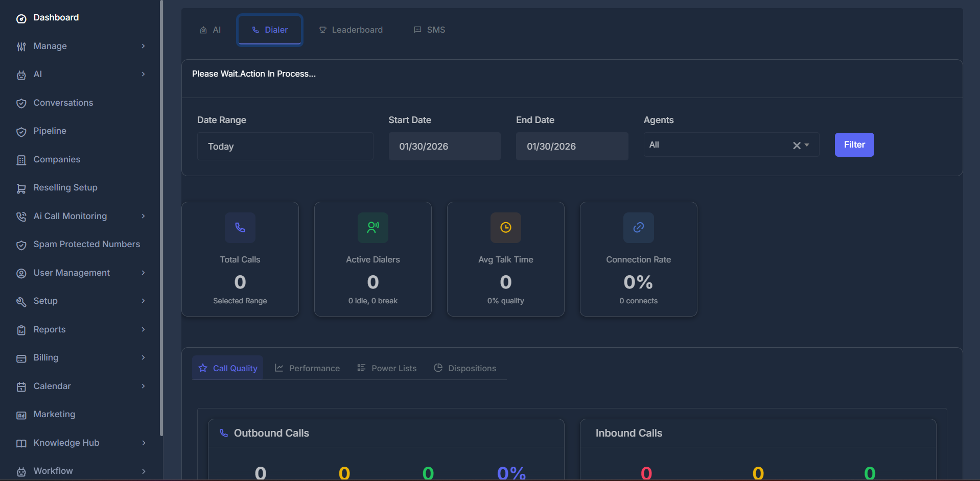This screenshot has width=980, height=481.
Task: Click the Start Date field showing 01/30/2026
Action: (x=444, y=146)
